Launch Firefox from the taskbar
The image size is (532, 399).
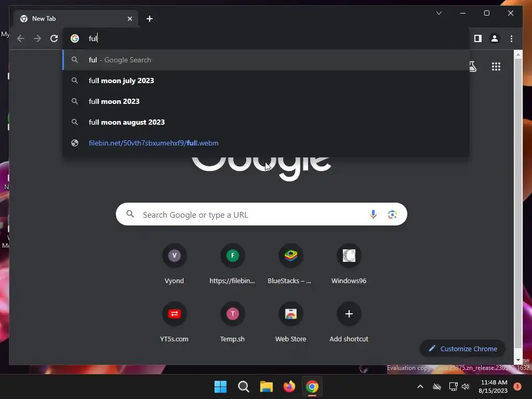pos(289,387)
